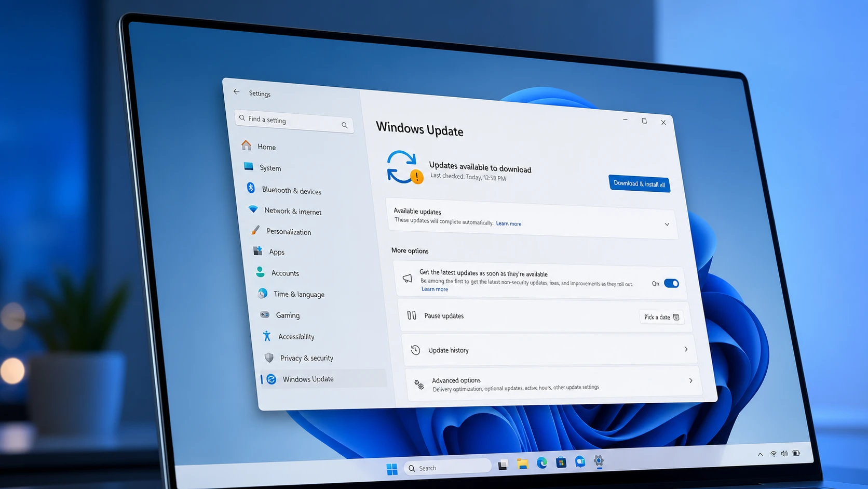The height and width of the screenshot is (489, 868).
Task: Turn off get latest updates toggle
Action: pyautogui.click(x=671, y=283)
